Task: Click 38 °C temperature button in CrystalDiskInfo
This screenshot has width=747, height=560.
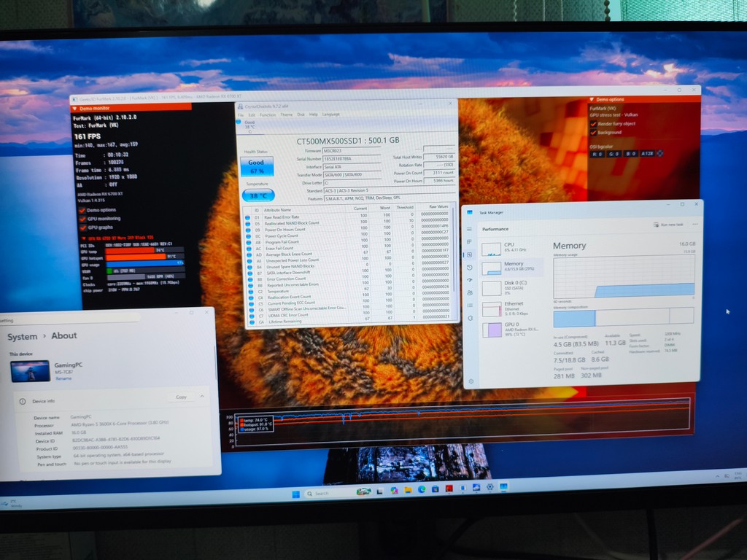Action: tap(258, 195)
